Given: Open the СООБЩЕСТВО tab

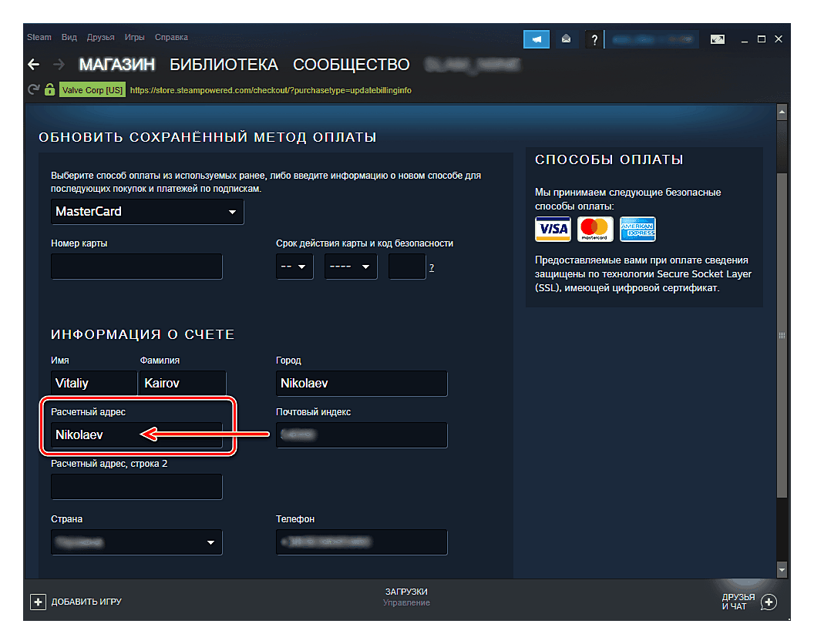Looking at the screenshot, I should [351, 65].
